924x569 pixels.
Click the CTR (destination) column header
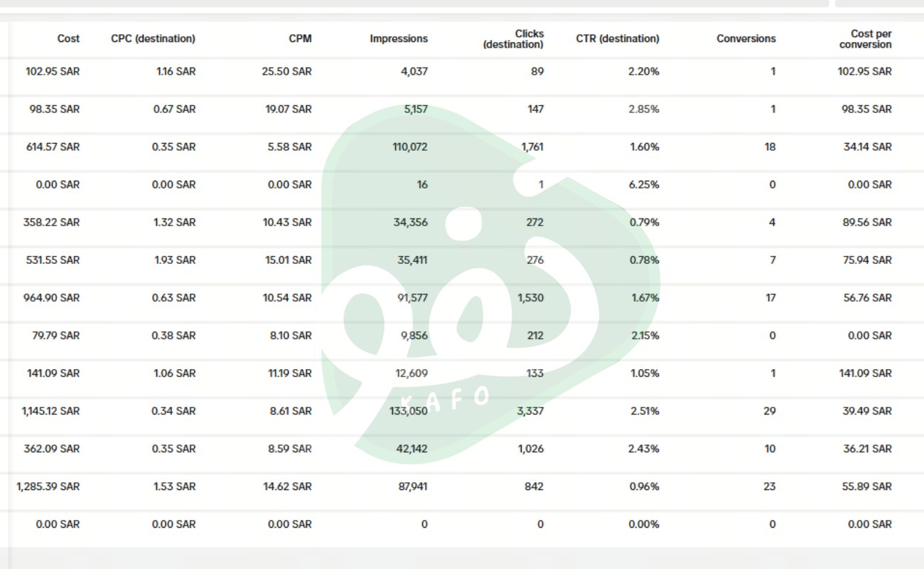click(617, 39)
